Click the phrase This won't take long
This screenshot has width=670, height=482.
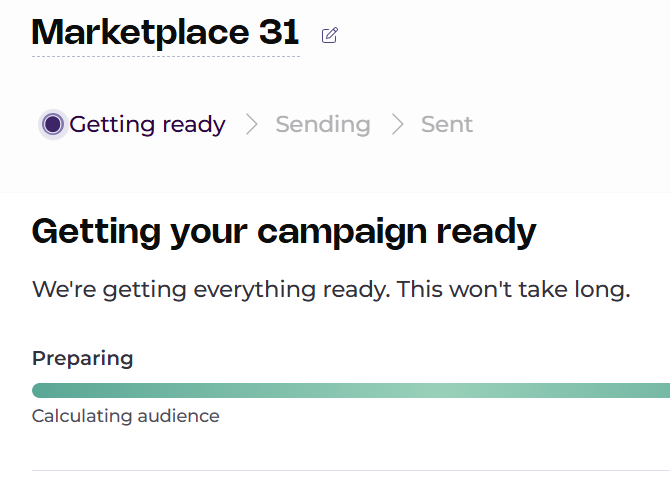(514, 289)
